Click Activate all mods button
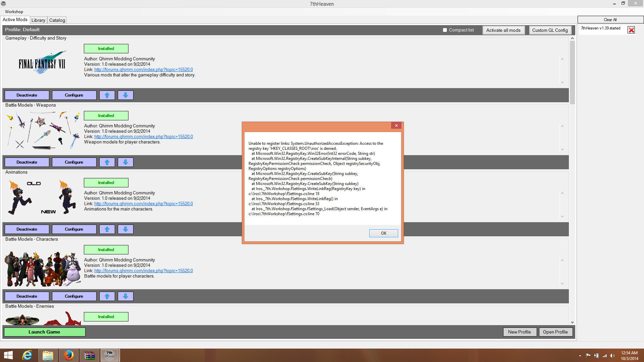The width and height of the screenshot is (644, 362). point(503,30)
